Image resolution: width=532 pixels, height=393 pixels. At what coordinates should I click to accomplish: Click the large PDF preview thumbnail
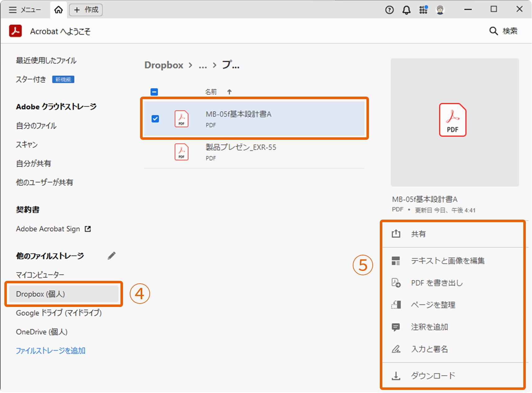(x=455, y=122)
